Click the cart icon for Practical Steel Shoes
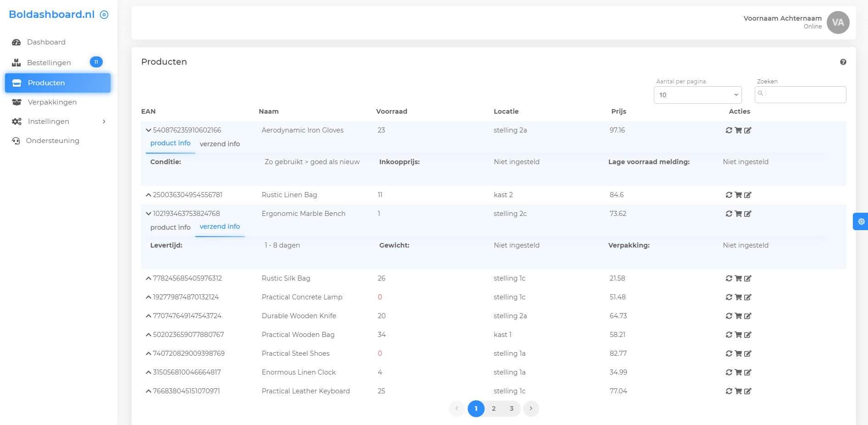The height and width of the screenshot is (425, 868). [x=738, y=353]
